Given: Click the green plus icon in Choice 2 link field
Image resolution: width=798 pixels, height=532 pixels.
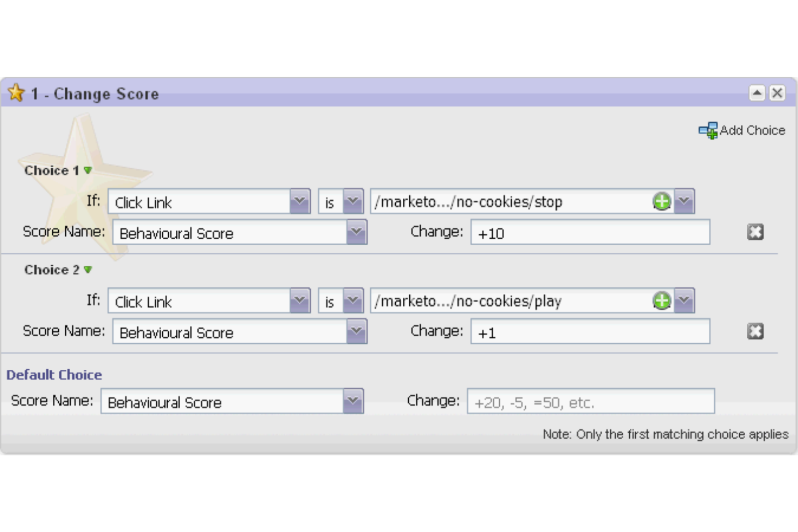Looking at the screenshot, I should (661, 300).
